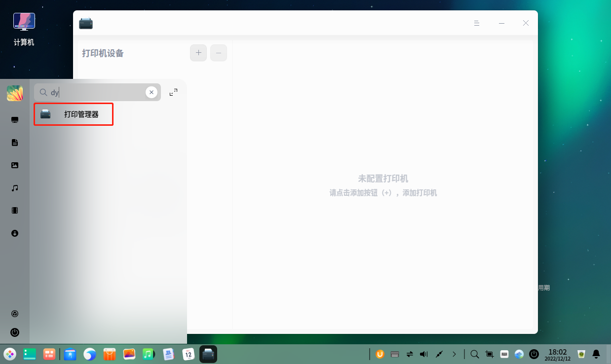611x364 pixels.
Task: Expand the system tray with the arrow
Action: tap(454, 354)
